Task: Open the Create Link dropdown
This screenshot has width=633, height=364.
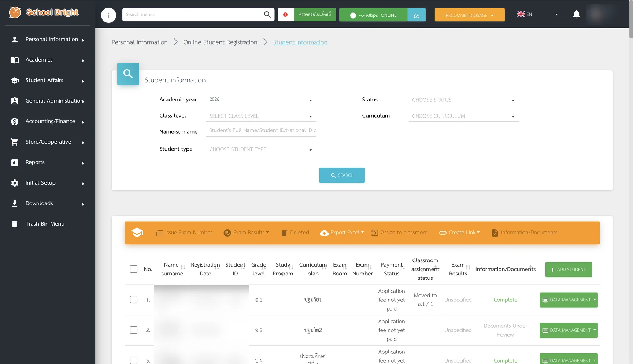Action: (459, 233)
